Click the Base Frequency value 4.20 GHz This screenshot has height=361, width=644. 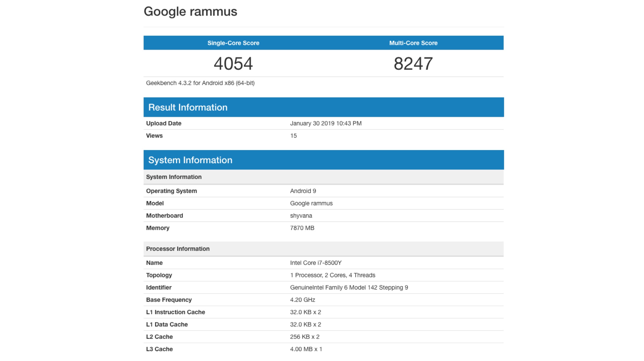302,300
